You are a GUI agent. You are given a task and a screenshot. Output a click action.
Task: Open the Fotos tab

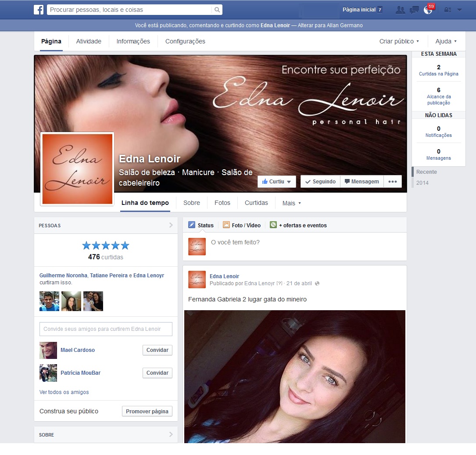click(222, 203)
